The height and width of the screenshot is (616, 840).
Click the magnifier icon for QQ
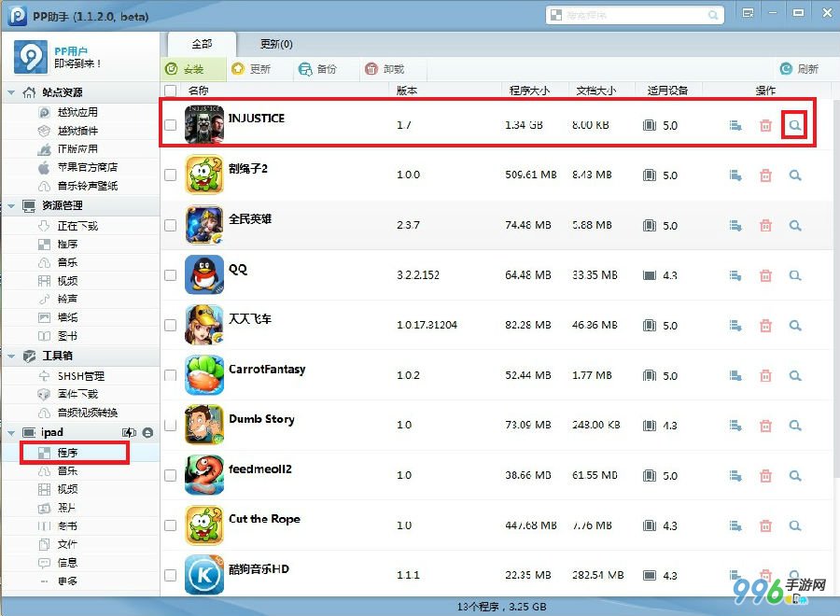coord(795,275)
